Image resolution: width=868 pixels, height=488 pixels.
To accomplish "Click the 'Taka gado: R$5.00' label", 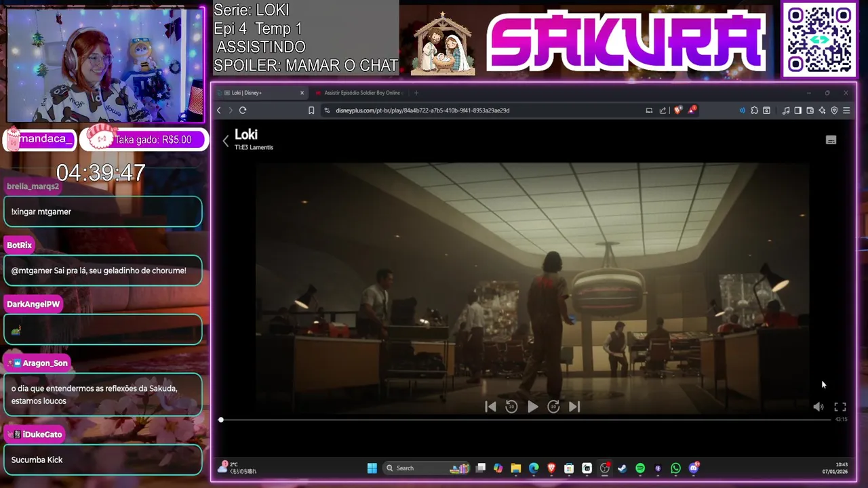I will (153, 140).
